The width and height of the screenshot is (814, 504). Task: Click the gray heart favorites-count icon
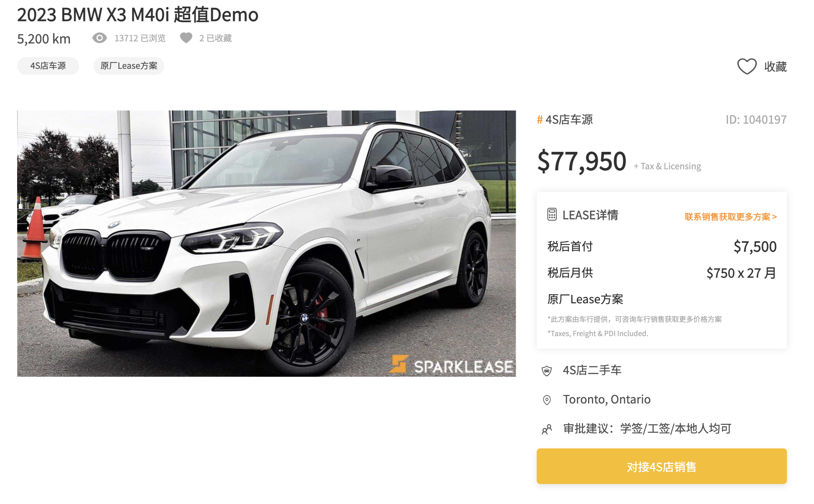186,38
